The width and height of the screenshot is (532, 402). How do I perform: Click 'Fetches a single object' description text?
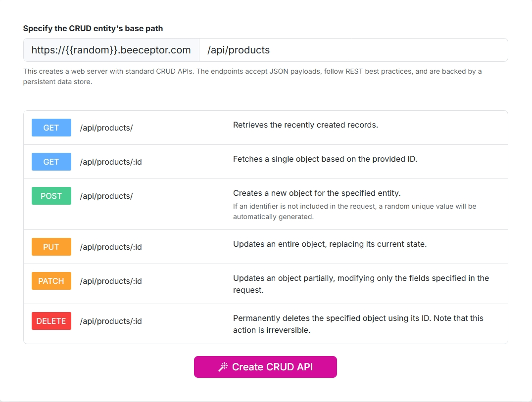tap(325, 159)
